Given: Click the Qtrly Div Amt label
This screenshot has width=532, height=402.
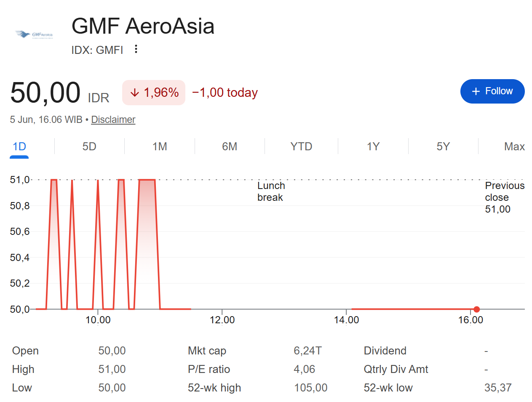Looking at the screenshot, I should pos(396,369).
